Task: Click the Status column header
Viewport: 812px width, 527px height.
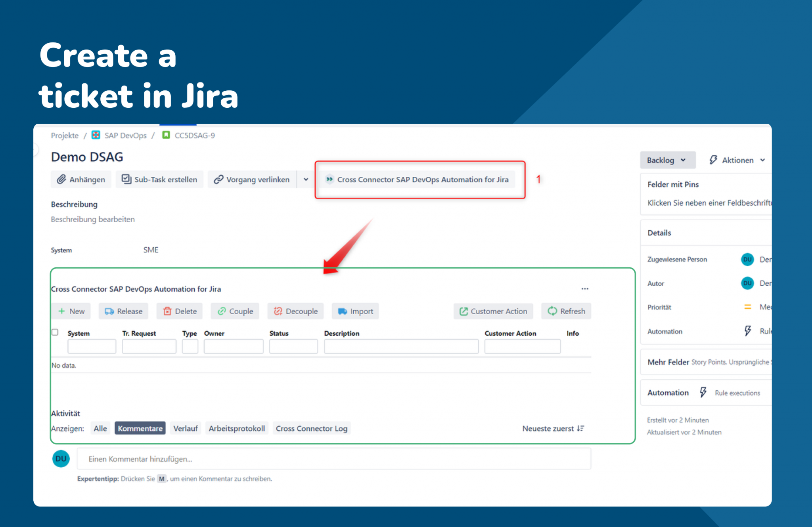Action: click(x=279, y=334)
